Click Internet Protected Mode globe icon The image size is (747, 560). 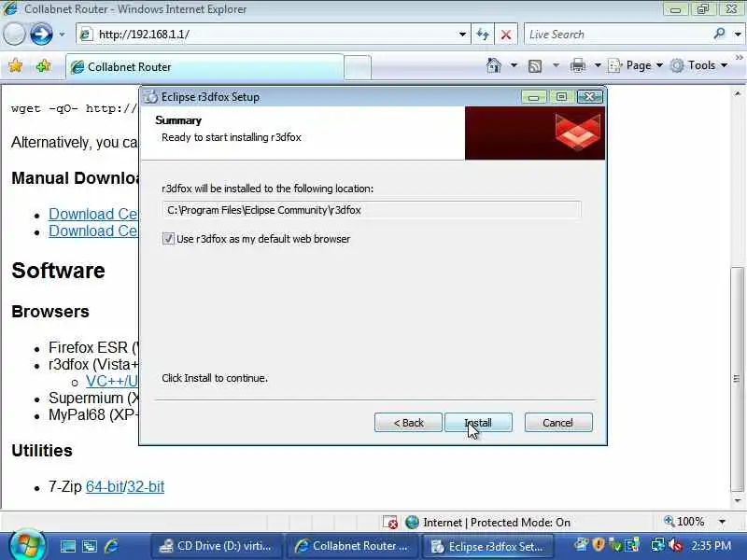(x=412, y=523)
